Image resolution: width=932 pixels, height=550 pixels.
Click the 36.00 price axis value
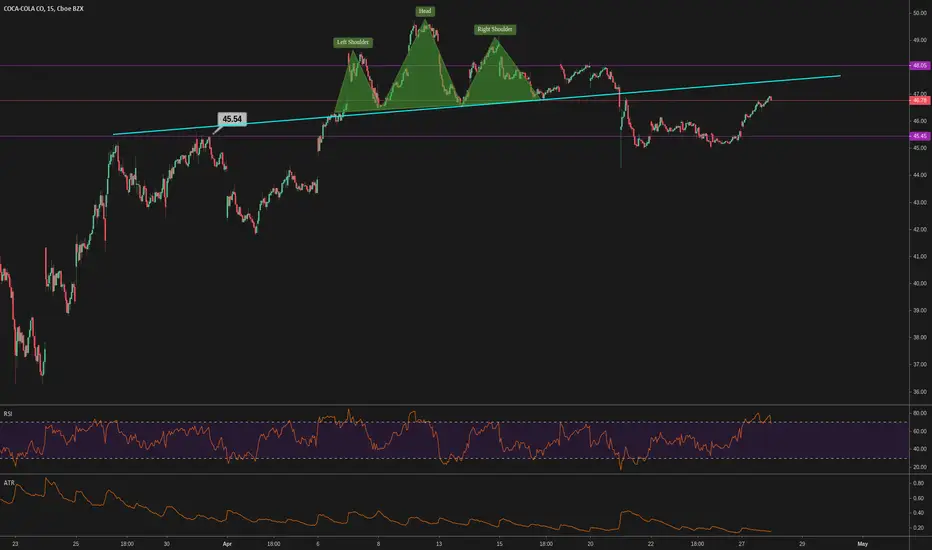(920, 391)
